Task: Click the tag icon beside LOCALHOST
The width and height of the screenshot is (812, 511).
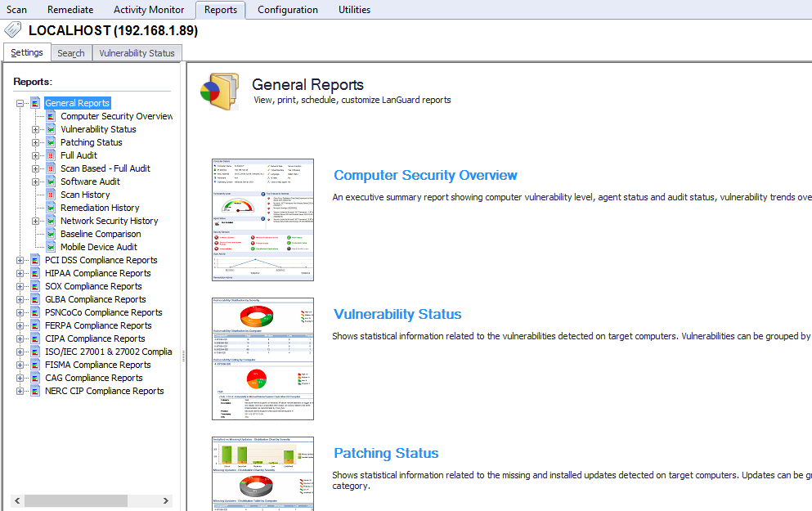Action: (13, 29)
